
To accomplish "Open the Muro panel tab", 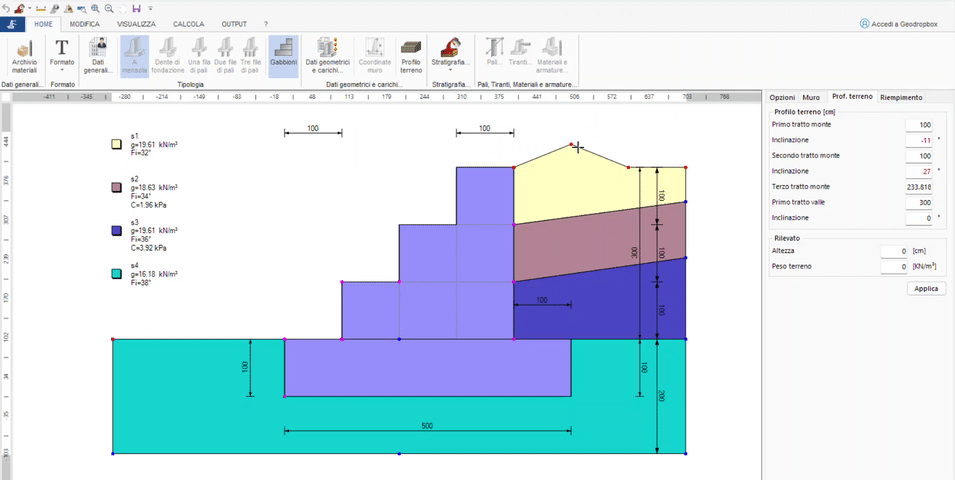I will [x=811, y=97].
